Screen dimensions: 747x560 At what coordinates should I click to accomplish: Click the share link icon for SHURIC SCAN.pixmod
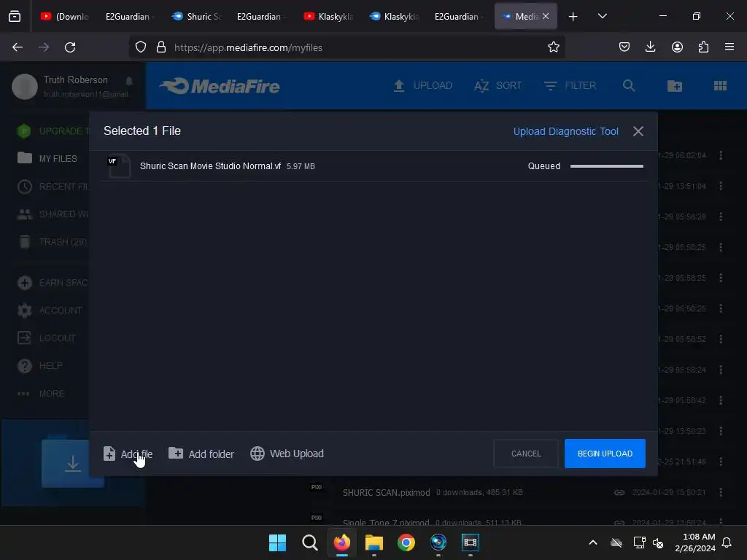click(x=619, y=492)
